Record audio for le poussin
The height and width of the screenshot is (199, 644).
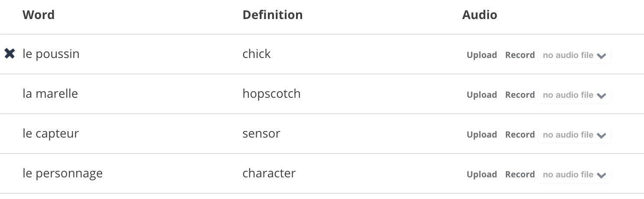point(520,55)
